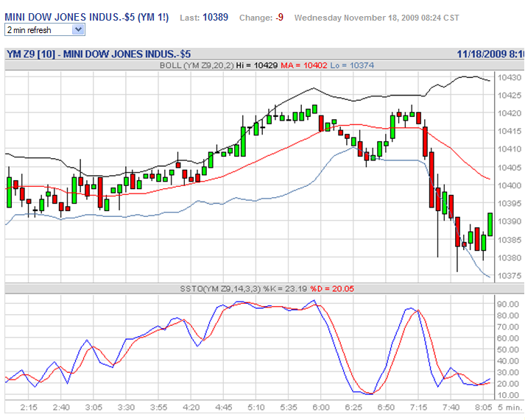Click the tall red candlestick after 7:15
The image size is (525, 420).
[x=431, y=179]
